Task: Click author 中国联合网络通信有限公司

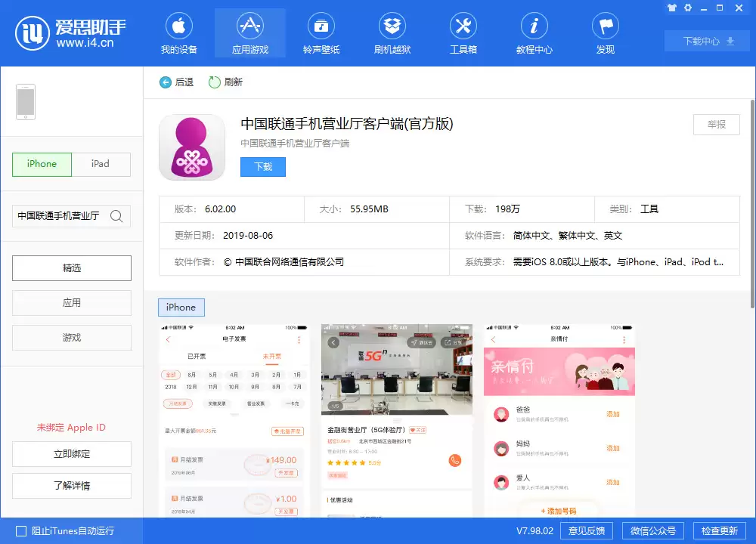Action: tap(290, 262)
